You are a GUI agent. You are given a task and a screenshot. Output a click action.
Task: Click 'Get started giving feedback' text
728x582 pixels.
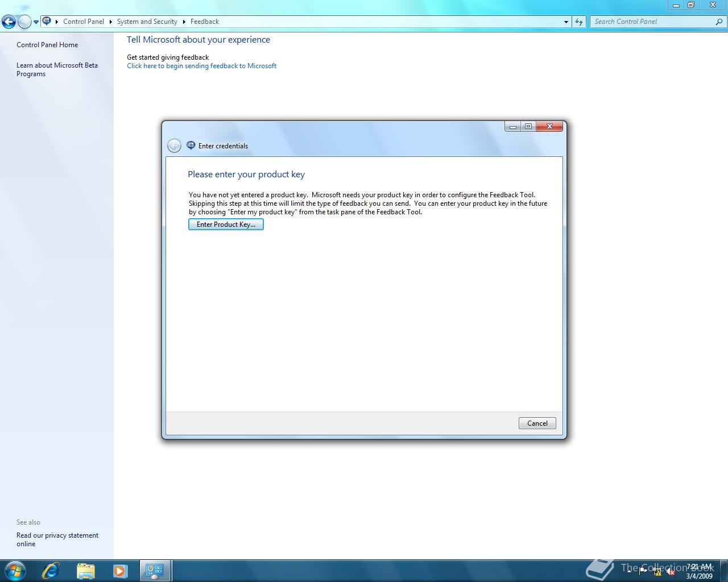[x=168, y=57]
